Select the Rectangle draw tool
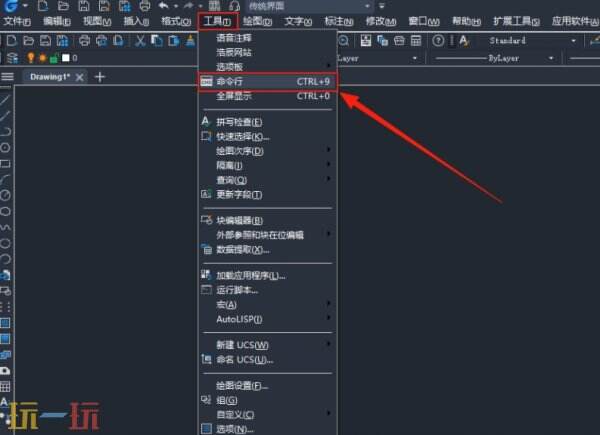The height and width of the screenshot is (435, 600). point(5,164)
